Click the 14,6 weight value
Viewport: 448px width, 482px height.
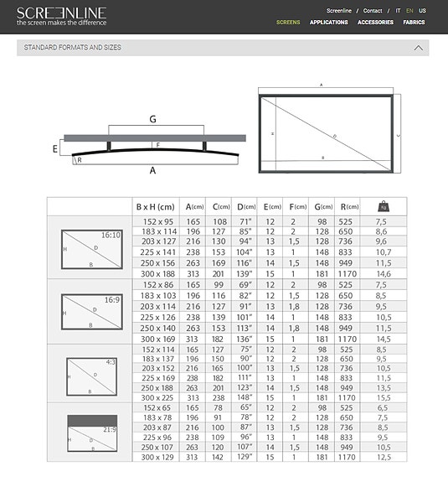point(384,274)
